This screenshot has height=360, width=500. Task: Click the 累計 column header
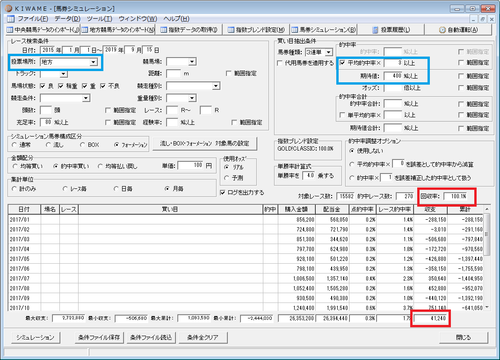465,209
